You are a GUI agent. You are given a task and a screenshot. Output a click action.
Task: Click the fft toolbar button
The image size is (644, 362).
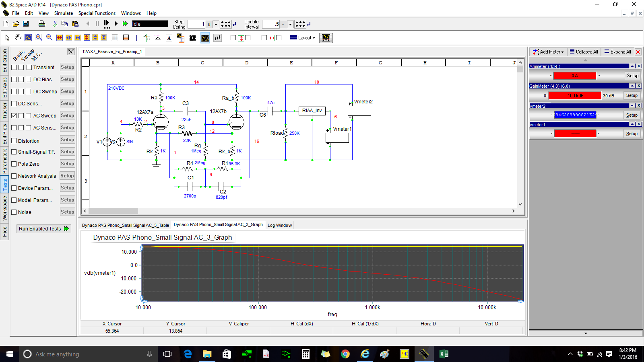point(218,38)
